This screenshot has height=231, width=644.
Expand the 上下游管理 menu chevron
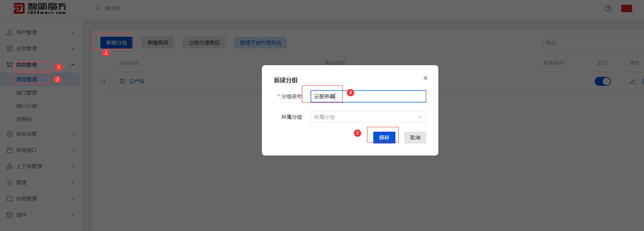pyautogui.click(x=73, y=166)
